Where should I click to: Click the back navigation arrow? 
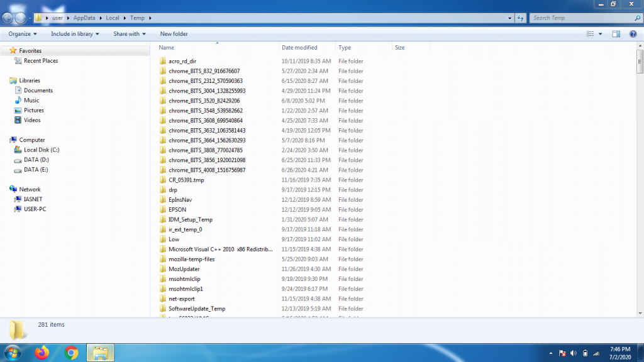[x=6, y=18]
